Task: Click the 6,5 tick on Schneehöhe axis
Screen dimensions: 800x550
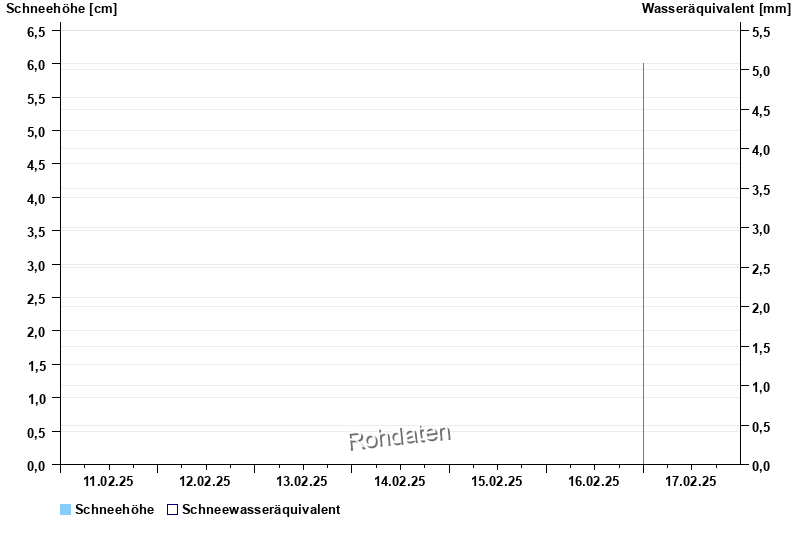Action: coord(36,31)
